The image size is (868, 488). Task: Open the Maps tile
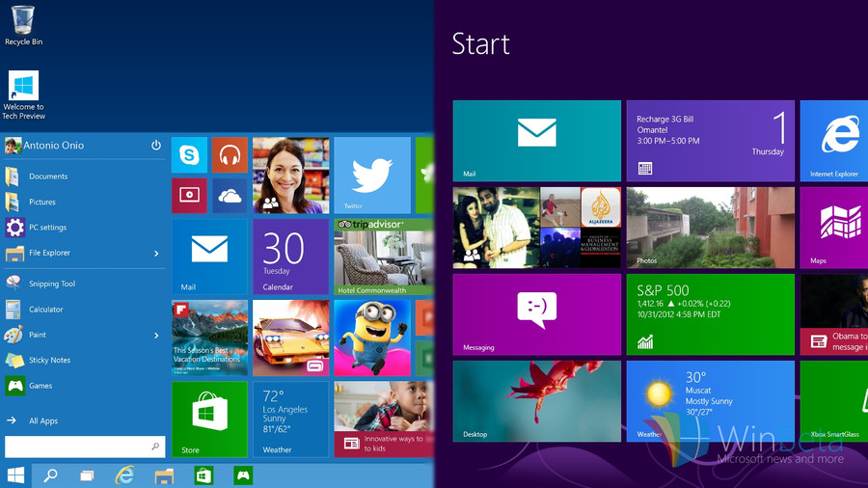pos(833,228)
